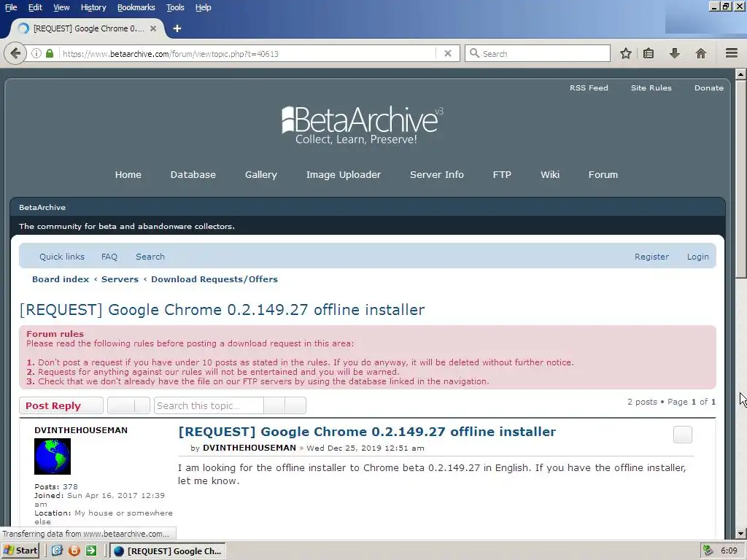Open a new tab with the plus icon
747x560 pixels.
177,28
